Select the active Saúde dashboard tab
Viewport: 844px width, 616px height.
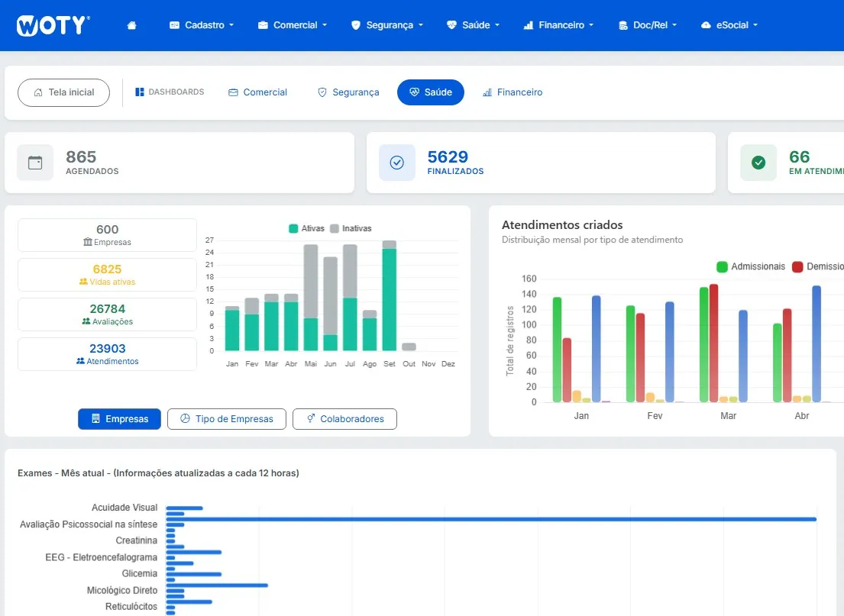click(431, 92)
